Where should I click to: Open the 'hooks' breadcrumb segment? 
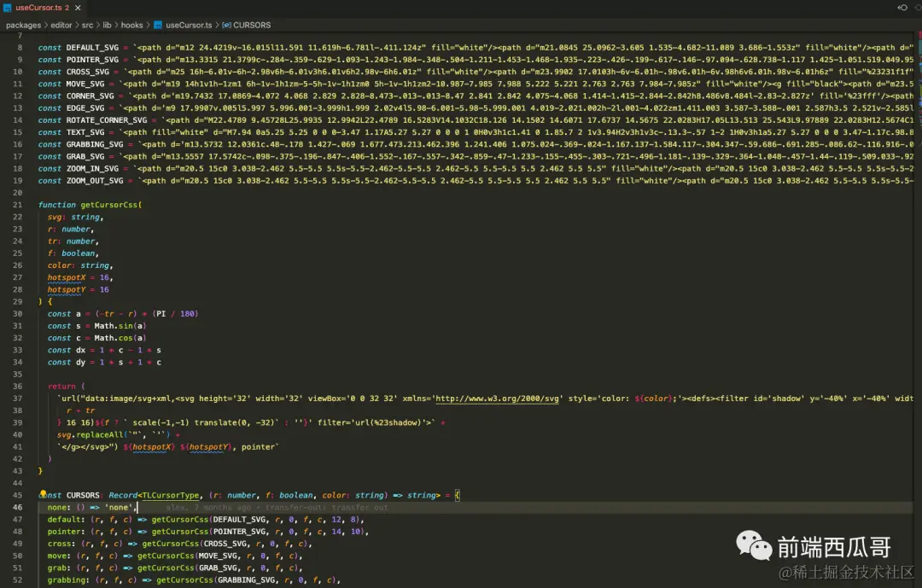point(131,26)
